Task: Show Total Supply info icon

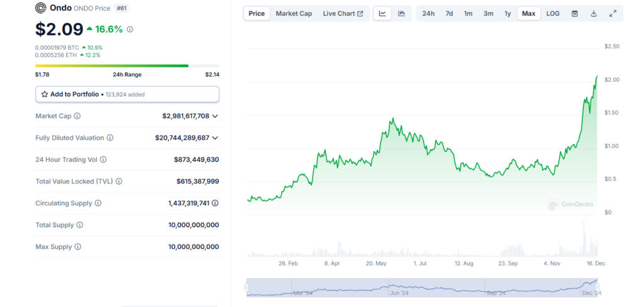Action: point(80,225)
